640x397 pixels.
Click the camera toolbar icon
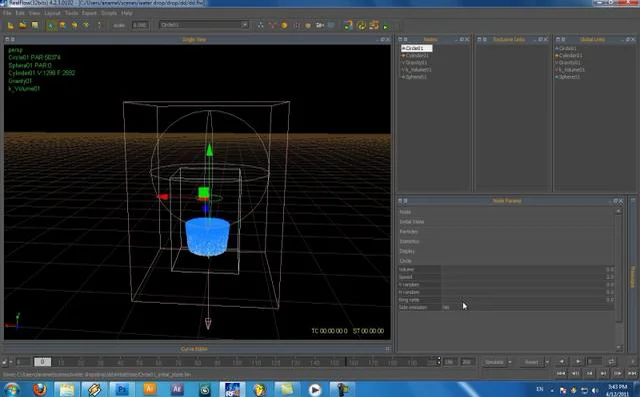point(320,25)
